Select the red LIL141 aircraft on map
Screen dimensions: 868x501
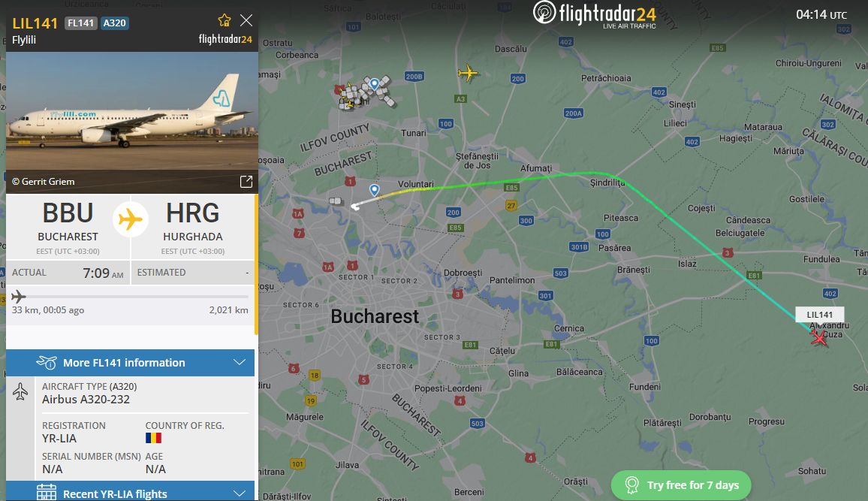click(818, 337)
